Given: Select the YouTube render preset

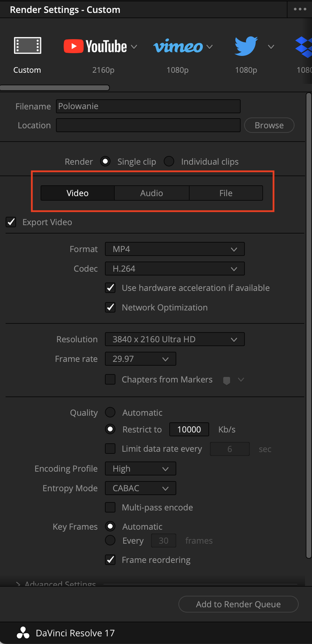Looking at the screenshot, I should coord(98,46).
